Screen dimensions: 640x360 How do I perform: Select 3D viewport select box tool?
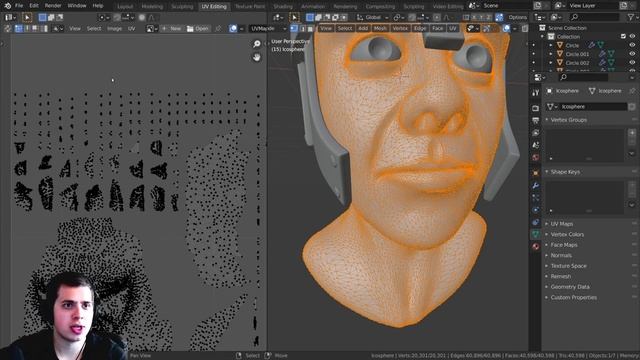(294, 18)
